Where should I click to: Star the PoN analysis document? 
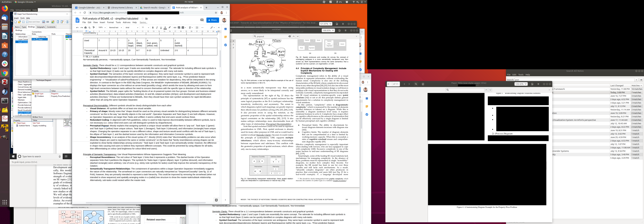point(142,19)
